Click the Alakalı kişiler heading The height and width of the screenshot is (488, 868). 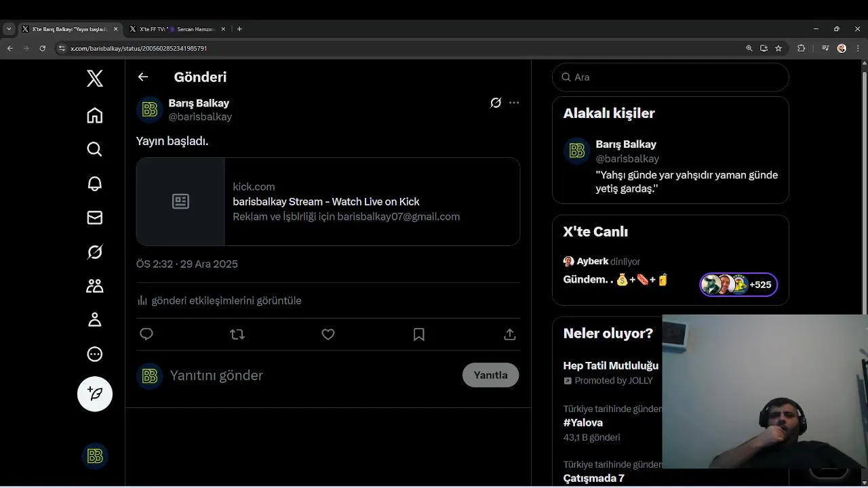pyautogui.click(x=609, y=113)
